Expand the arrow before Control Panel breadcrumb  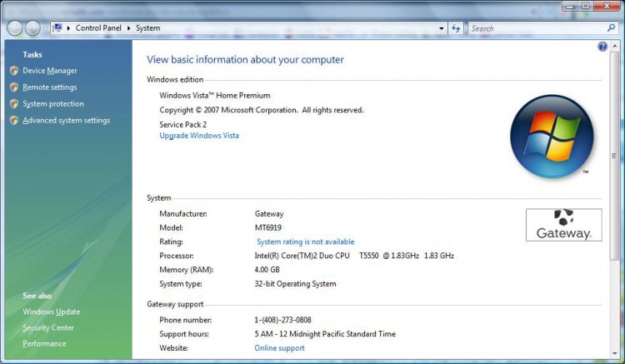[68, 28]
